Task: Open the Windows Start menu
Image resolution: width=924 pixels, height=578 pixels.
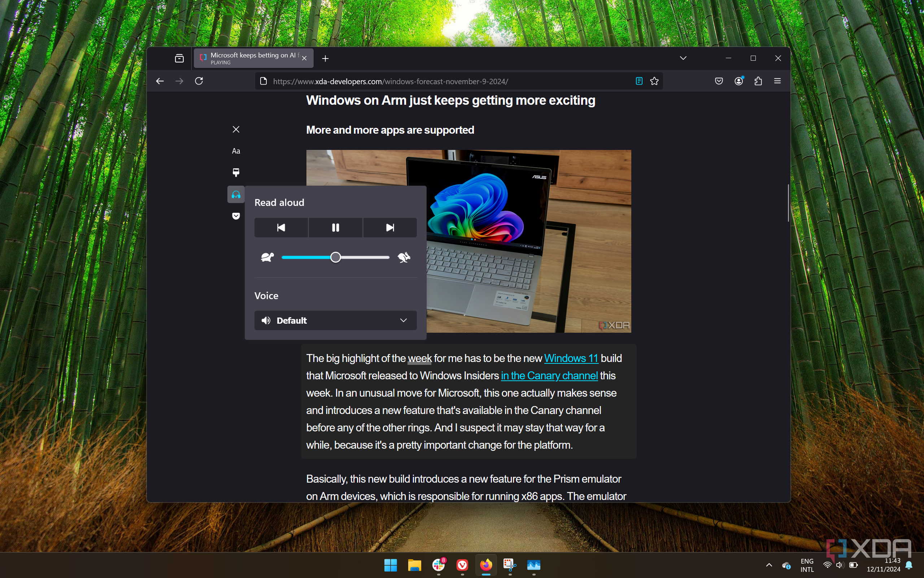Action: click(x=391, y=565)
